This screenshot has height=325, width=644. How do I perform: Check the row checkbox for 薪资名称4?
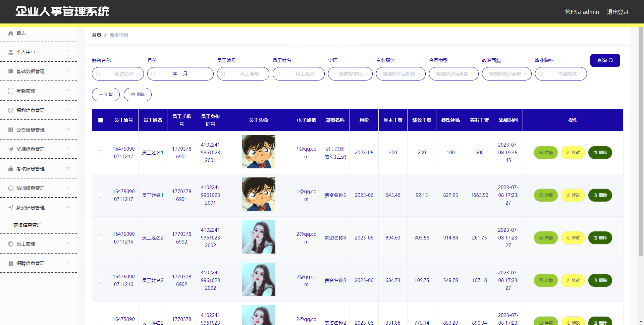[x=100, y=238]
